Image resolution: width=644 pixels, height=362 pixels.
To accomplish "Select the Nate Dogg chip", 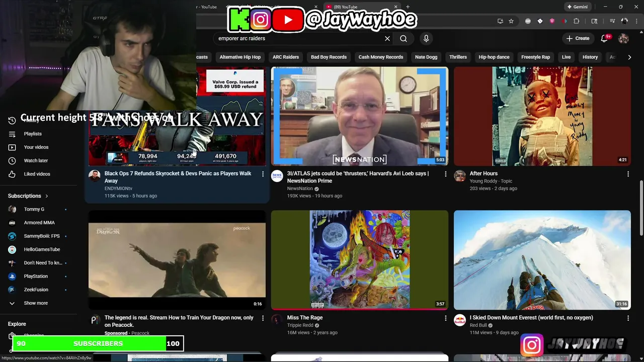I will pos(426,57).
